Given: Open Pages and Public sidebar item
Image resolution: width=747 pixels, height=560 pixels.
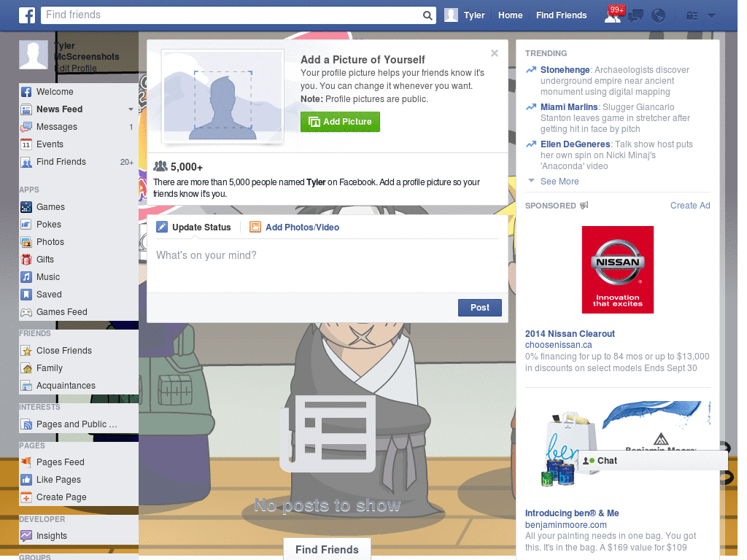Looking at the screenshot, I should [x=79, y=424].
